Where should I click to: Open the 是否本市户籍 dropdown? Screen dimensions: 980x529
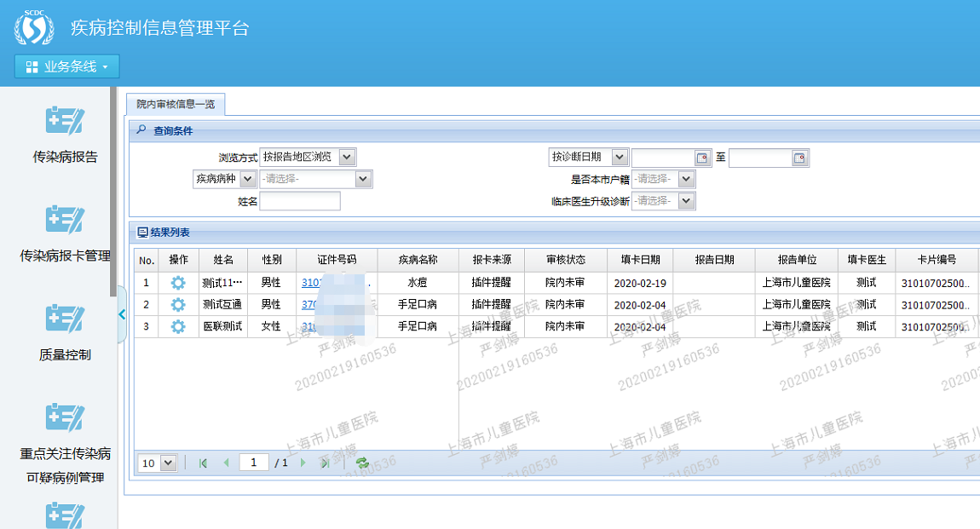686,179
